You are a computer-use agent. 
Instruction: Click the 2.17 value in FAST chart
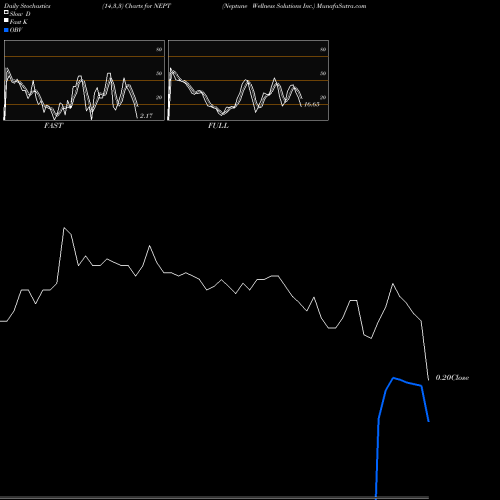tap(146, 116)
